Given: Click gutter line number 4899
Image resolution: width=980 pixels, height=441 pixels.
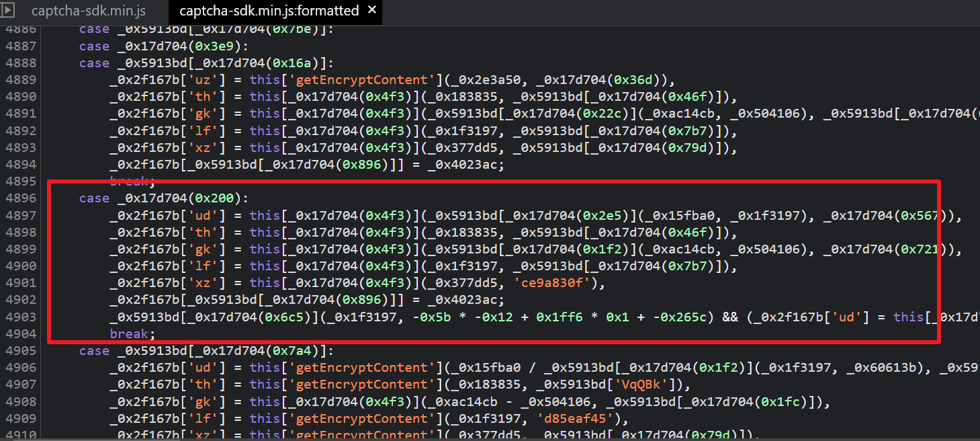Looking at the screenshot, I should pos(19,249).
